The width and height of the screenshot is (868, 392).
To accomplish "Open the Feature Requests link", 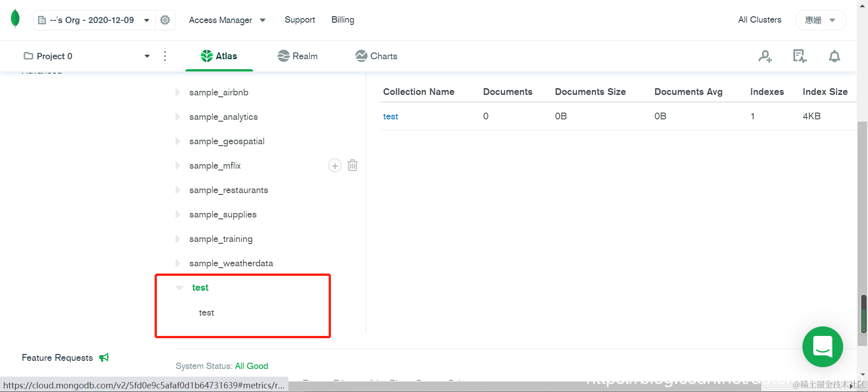I will pos(57,358).
